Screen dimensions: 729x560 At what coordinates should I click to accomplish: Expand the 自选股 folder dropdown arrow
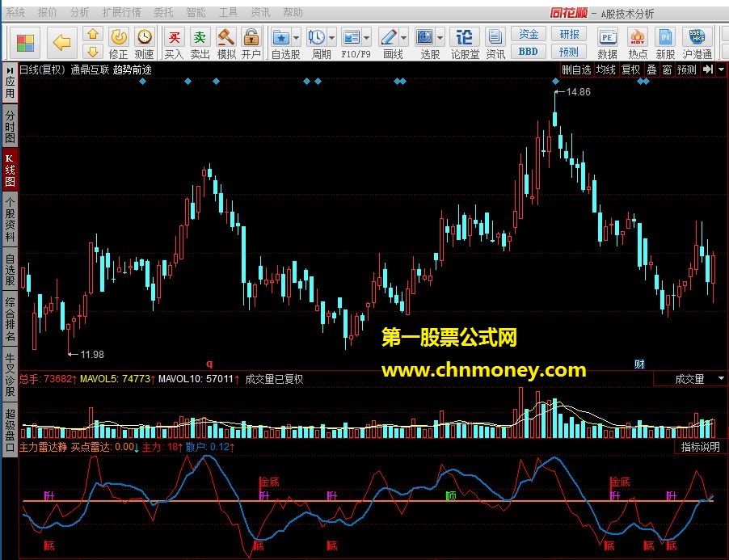[296, 38]
